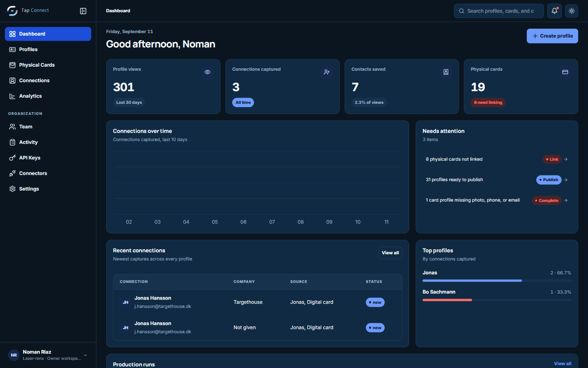Open the Dashboard menu item
This screenshot has height=368, width=588.
point(48,34)
